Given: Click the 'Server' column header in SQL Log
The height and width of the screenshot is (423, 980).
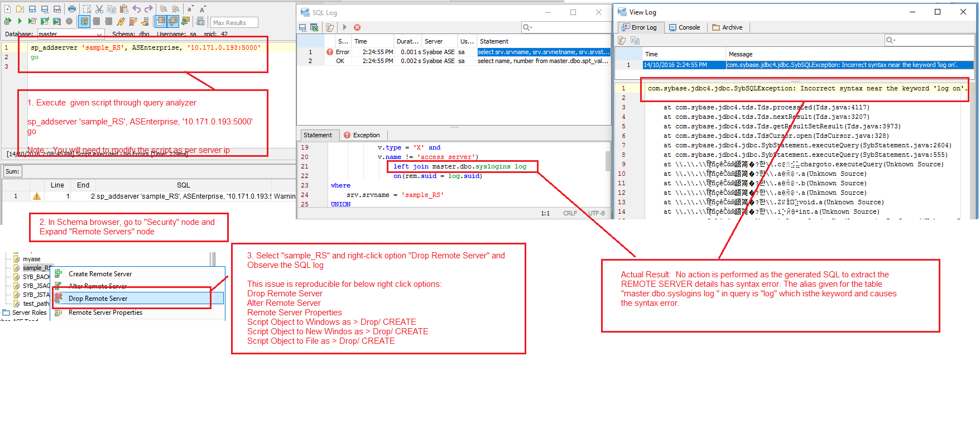Looking at the screenshot, I should [x=439, y=41].
